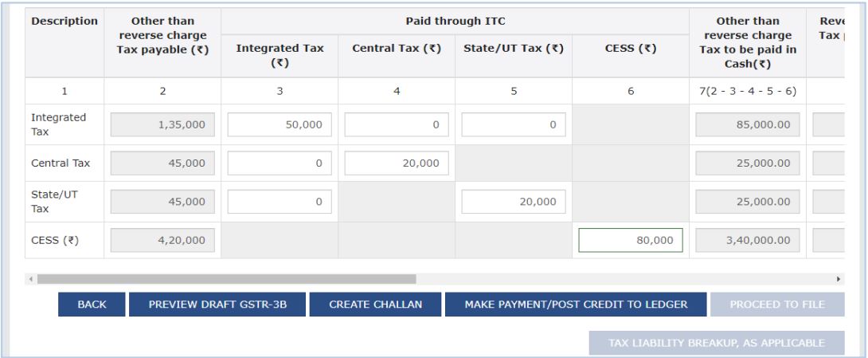Click the horizontal scrollbar thumb
The width and height of the screenshot is (868, 358).
coord(227,280)
